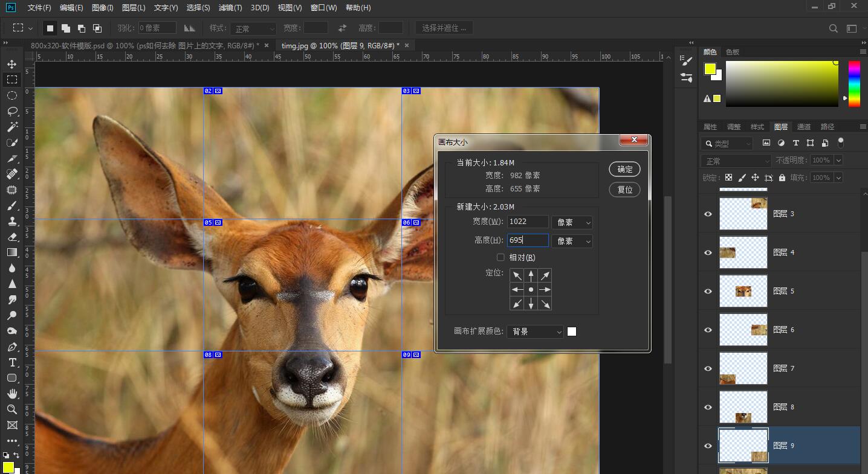Click the 复位 button
The width and height of the screenshot is (868, 474).
[624, 190]
